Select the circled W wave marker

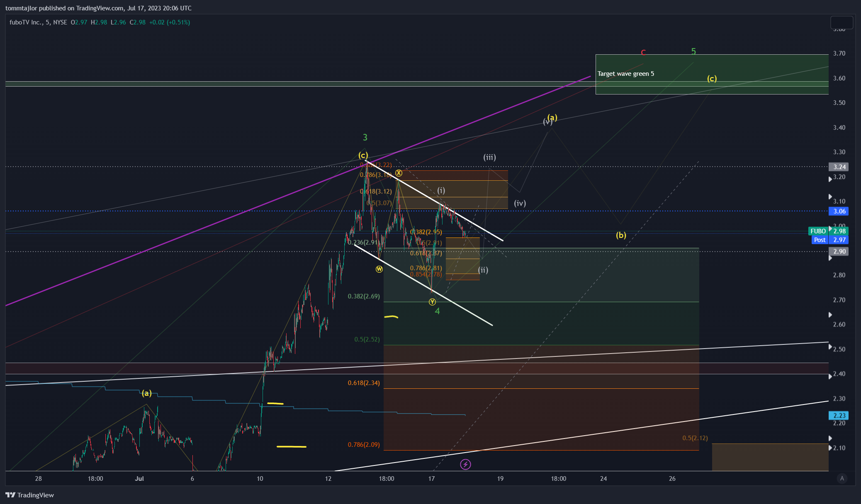[379, 269]
